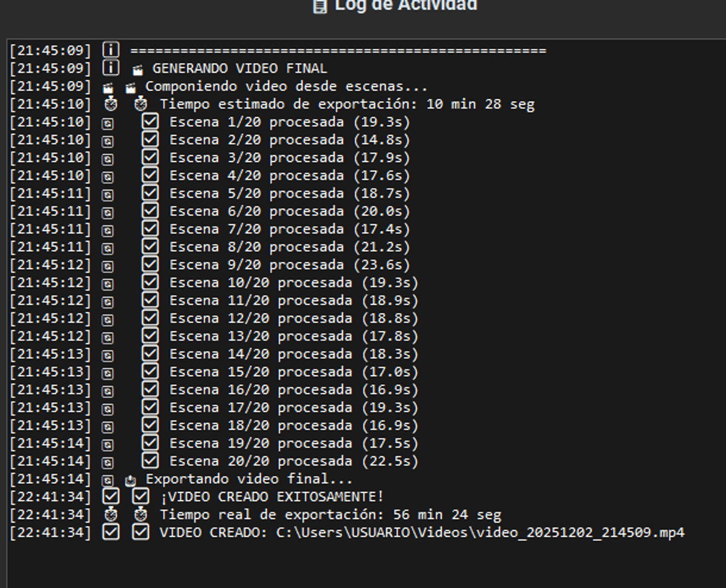
Task: Click the clapperboard icon before Componiendo video
Action: click(130, 88)
